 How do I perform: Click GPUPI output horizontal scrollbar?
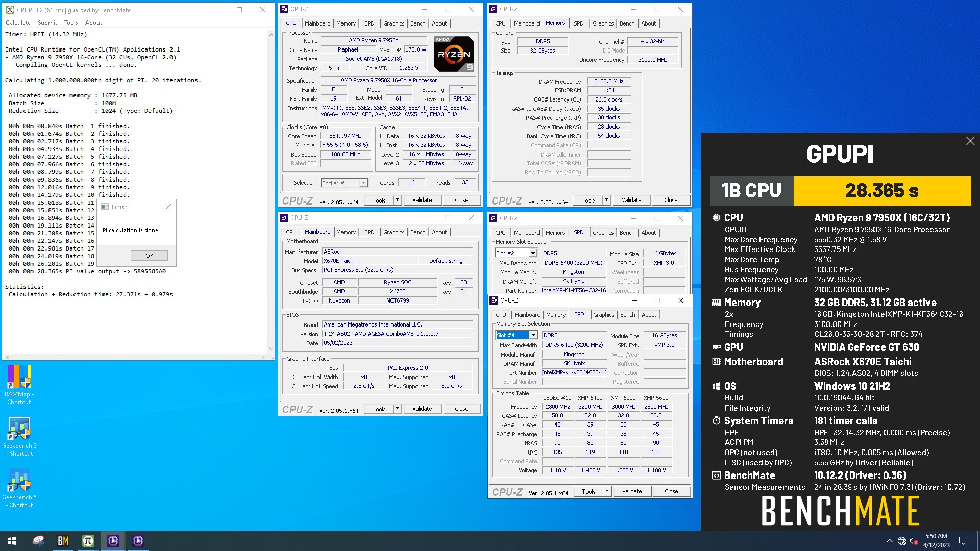click(x=135, y=357)
